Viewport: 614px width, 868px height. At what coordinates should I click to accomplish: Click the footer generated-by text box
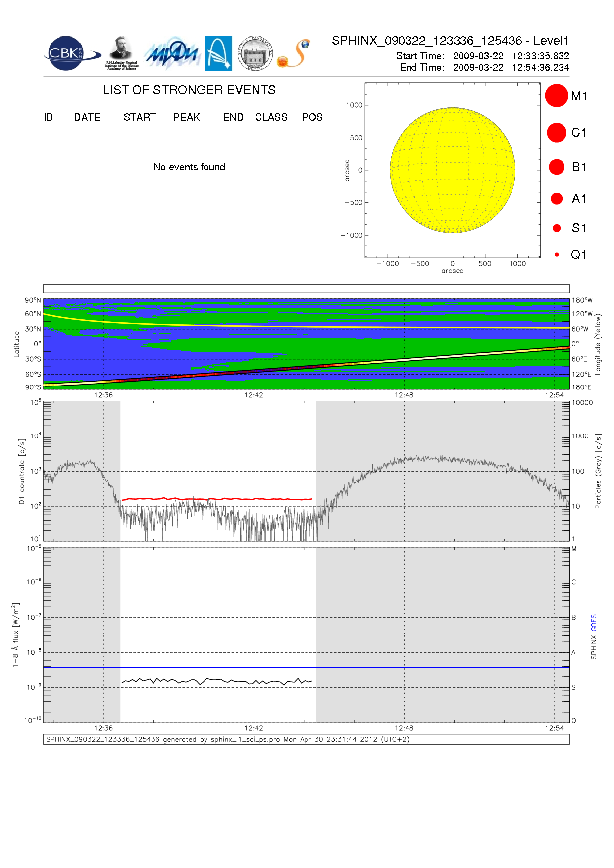[306, 739]
